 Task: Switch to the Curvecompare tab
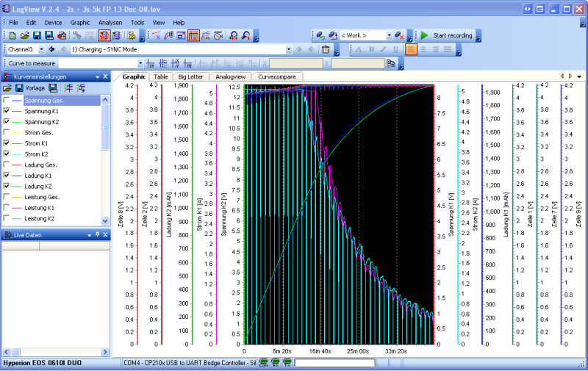pos(276,76)
